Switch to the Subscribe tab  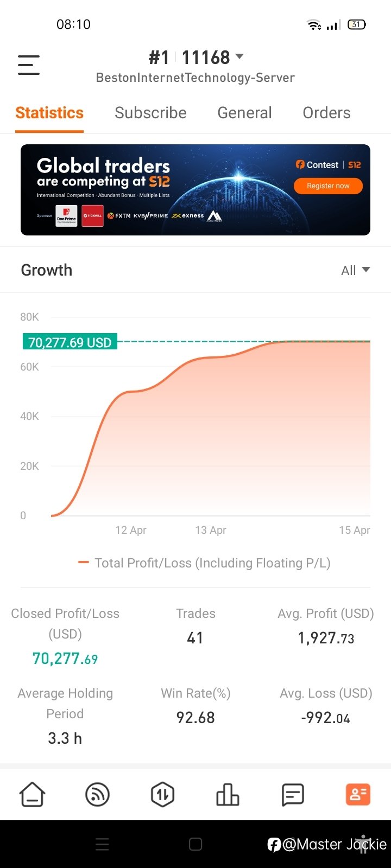pyautogui.click(x=150, y=113)
